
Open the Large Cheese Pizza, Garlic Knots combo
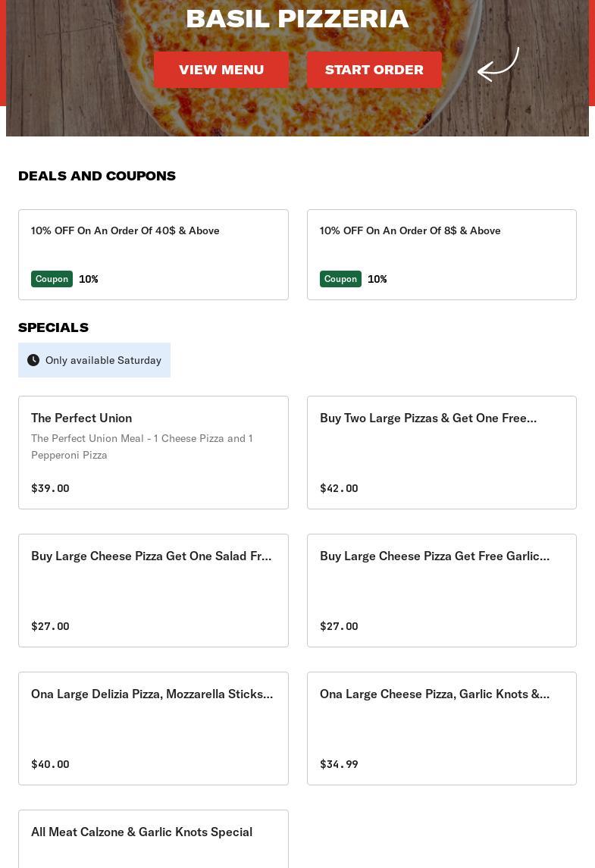pos(441,728)
